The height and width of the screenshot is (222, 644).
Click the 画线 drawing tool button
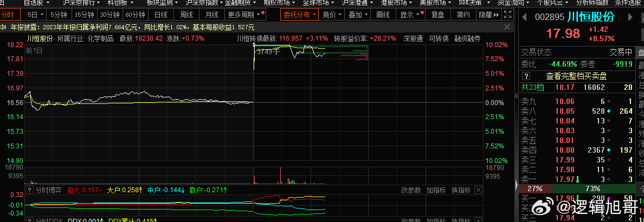click(382, 15)
